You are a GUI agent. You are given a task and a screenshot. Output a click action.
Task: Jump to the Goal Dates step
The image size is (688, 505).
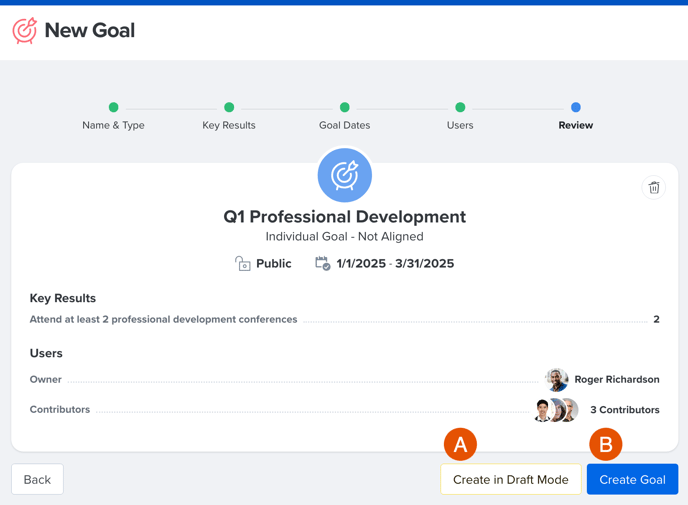tap(344, 107)
